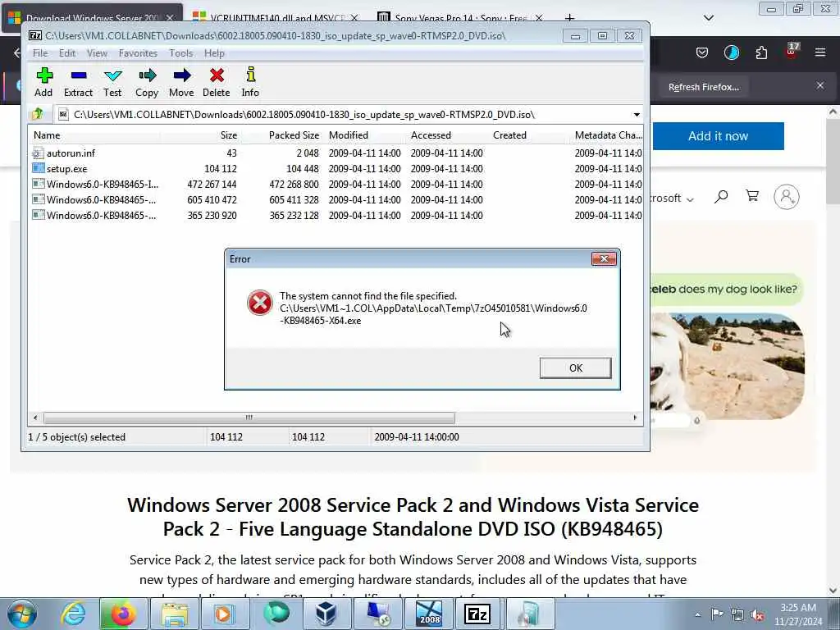Viewport: 840px width, 630px height.
Task: Launch Internet Explorer from the taskbar
Action: coord(73,614)
